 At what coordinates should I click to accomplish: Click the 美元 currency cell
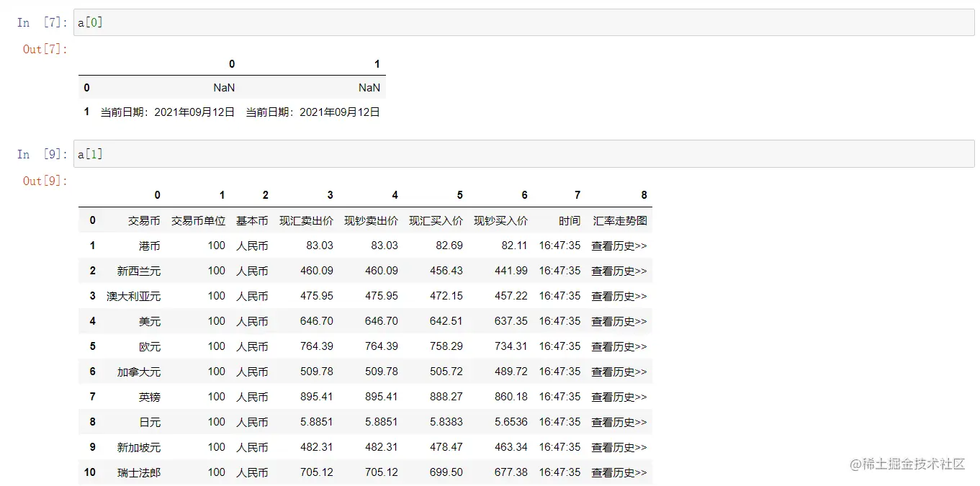(150, 321)
